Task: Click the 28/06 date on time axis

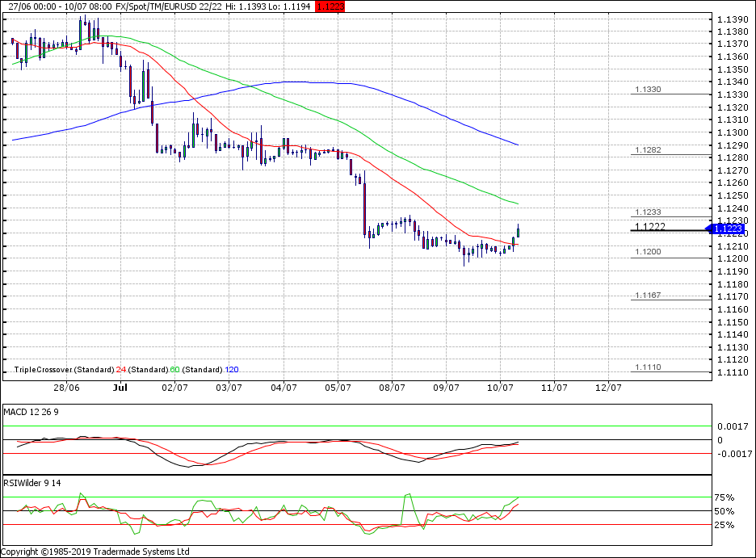Action: (x=66, y=388)
